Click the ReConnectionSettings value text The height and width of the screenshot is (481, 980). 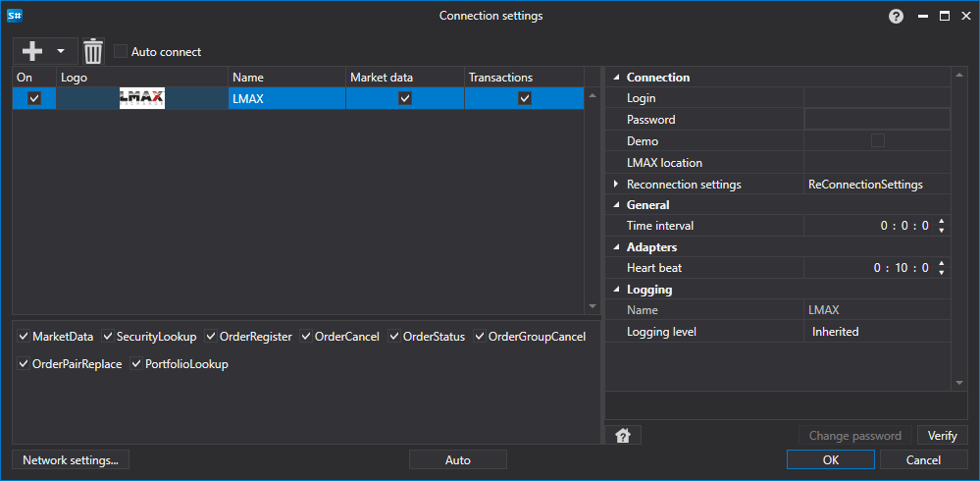click(x=865, y=185)
